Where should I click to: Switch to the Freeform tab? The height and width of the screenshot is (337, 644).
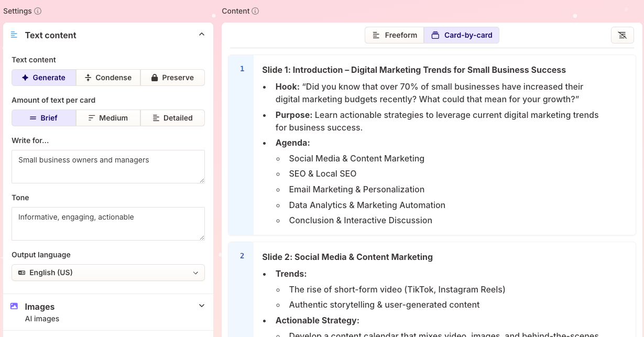coord(394,35)
